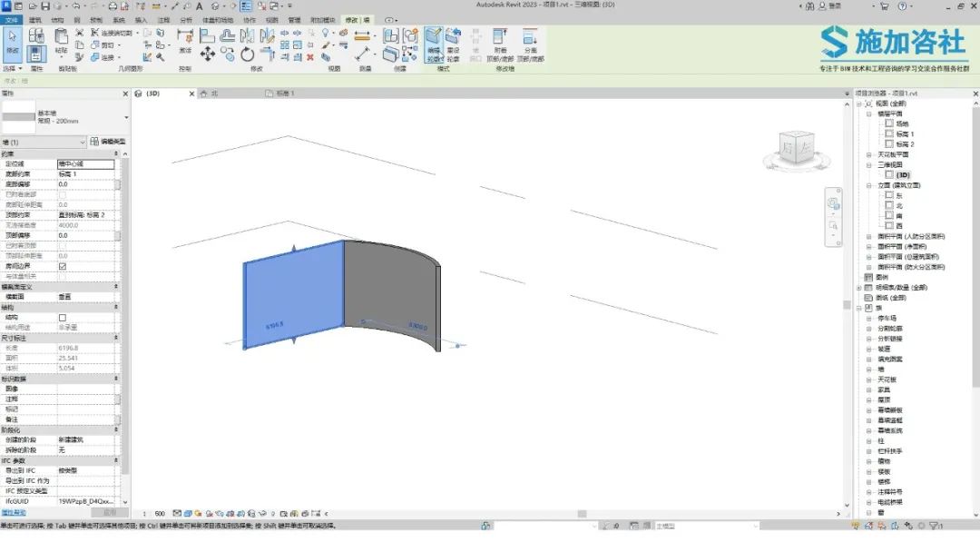Click the Modify arrow tool
This screenshot has width=980, height=552.
coord(13,41)
